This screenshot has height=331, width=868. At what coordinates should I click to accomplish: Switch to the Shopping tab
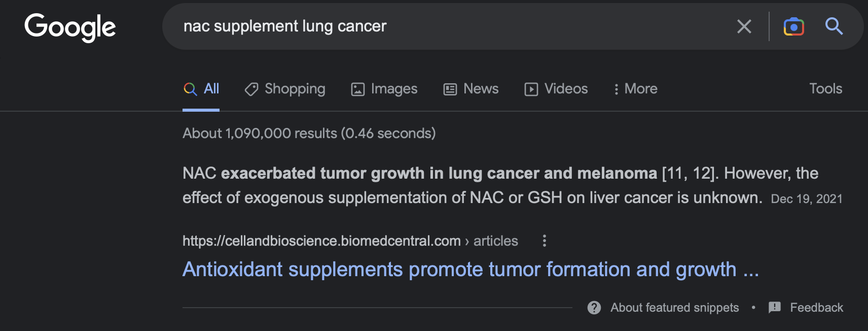coord(285,89)
